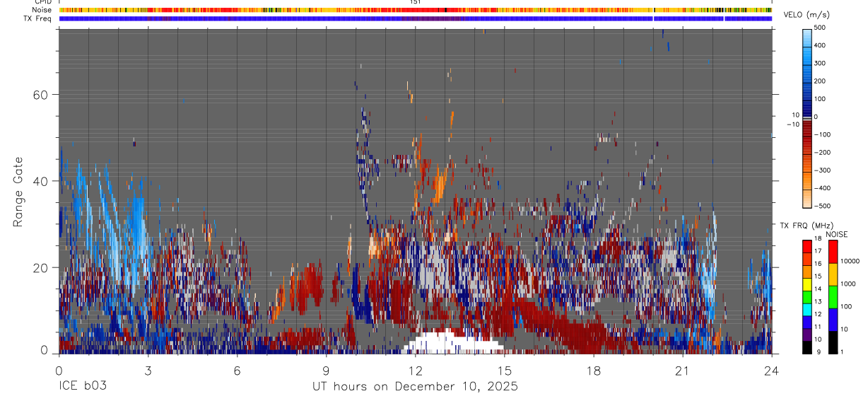Click the 300 tick on velocity scale
Screen dimensions: 868x401
[x=821, y=63]
